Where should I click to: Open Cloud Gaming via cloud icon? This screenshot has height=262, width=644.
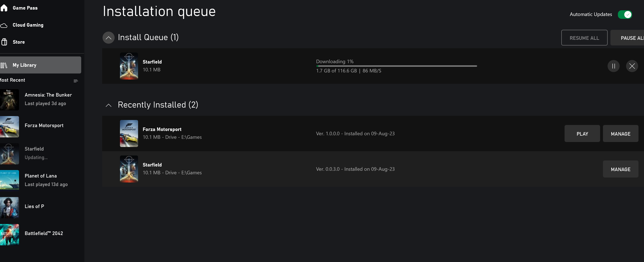coord(4,25)
